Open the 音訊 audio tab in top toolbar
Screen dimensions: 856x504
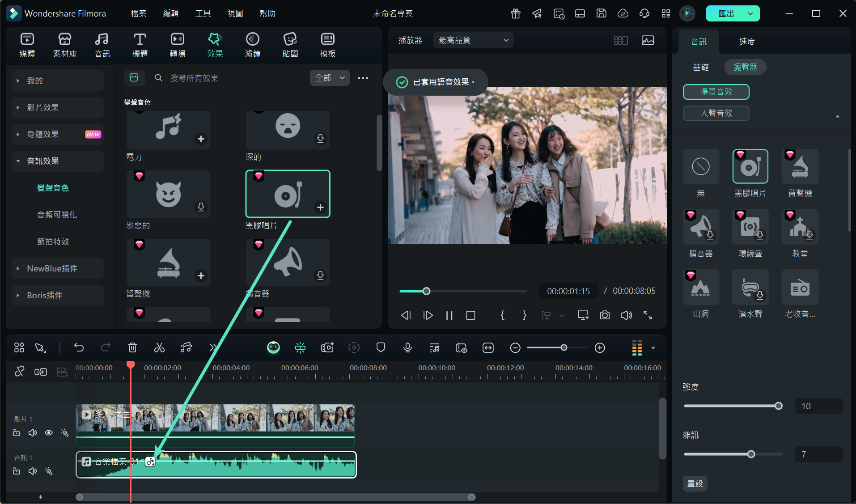pos(102,45)
